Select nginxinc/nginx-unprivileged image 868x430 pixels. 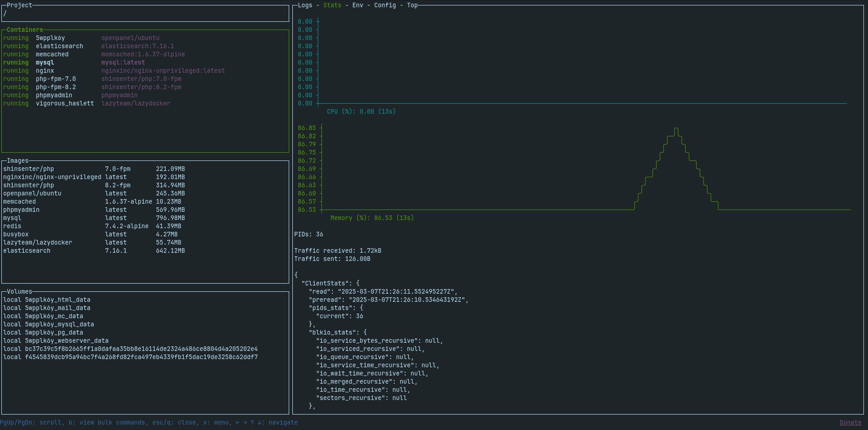coord(145,177)
